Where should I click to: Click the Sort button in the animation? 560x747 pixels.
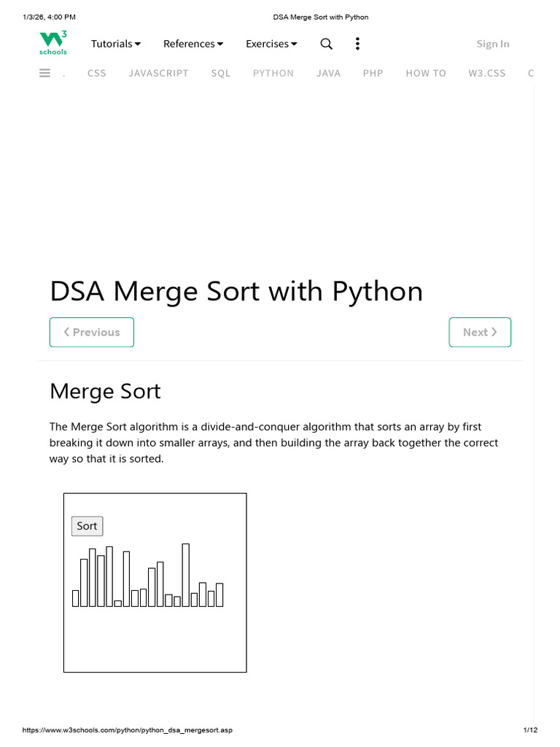tap(87, 526)
